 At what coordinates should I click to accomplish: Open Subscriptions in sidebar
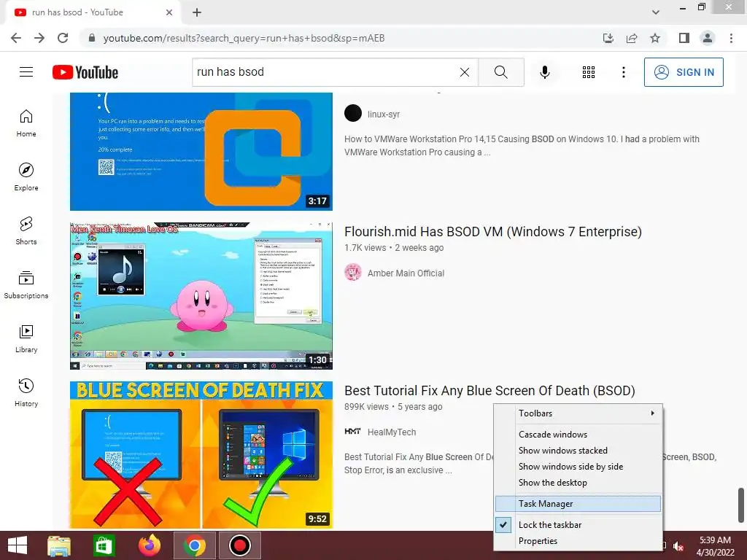[x=26, y=285]
